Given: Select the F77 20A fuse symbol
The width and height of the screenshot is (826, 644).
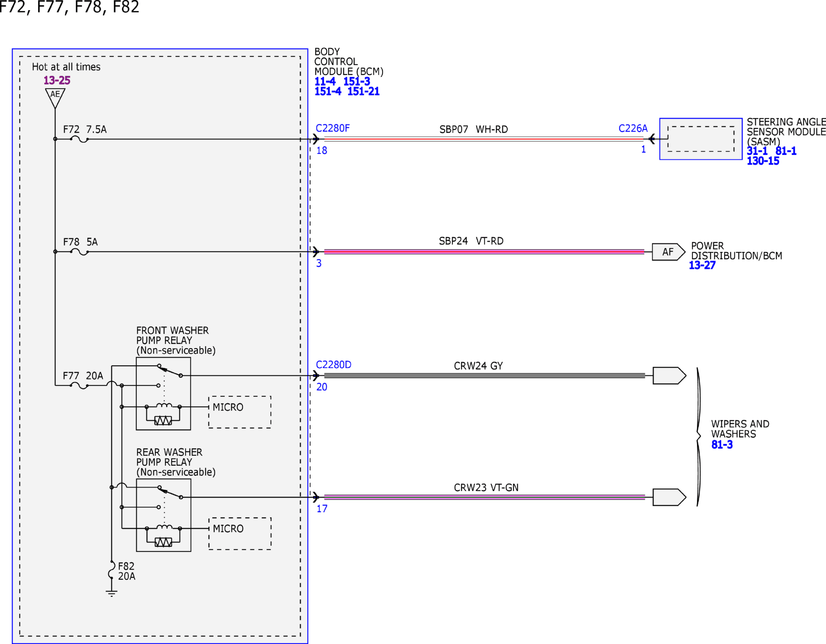Looking at the screenshot, I should 79,386.
